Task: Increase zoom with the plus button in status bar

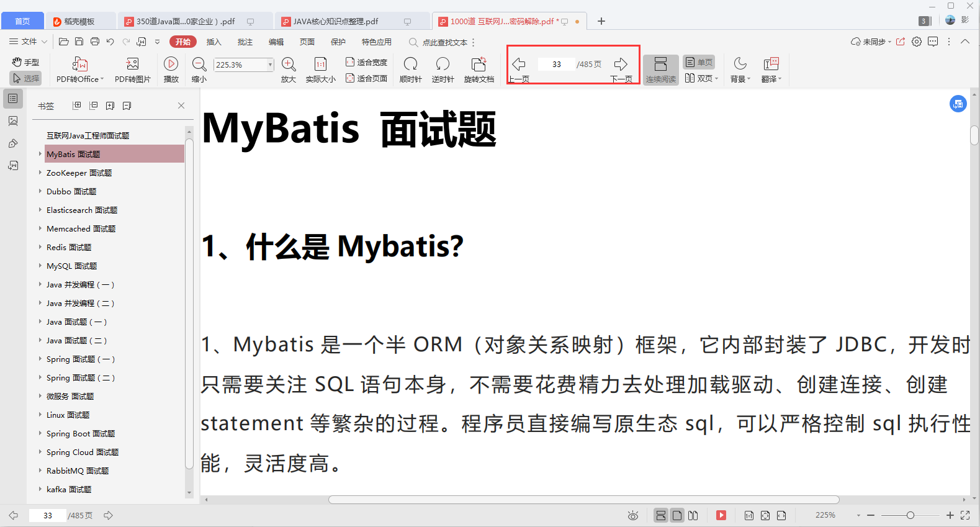Action: [950, 515]
